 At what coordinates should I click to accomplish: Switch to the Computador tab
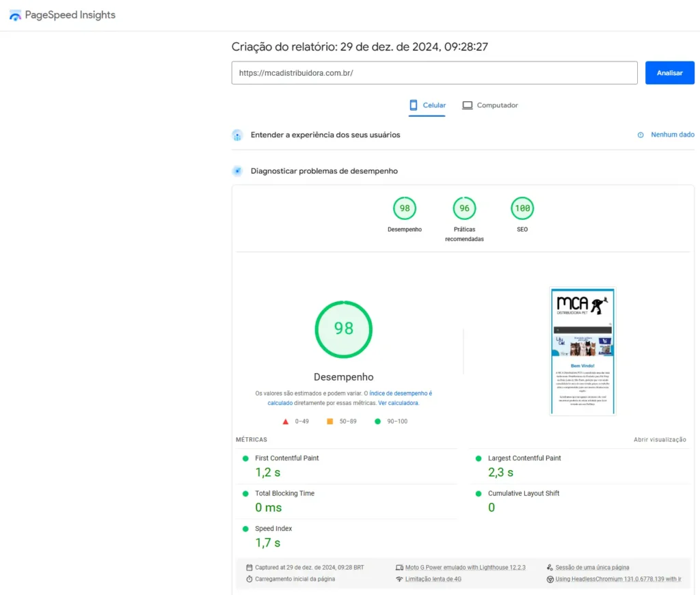[x=490, y=105]
